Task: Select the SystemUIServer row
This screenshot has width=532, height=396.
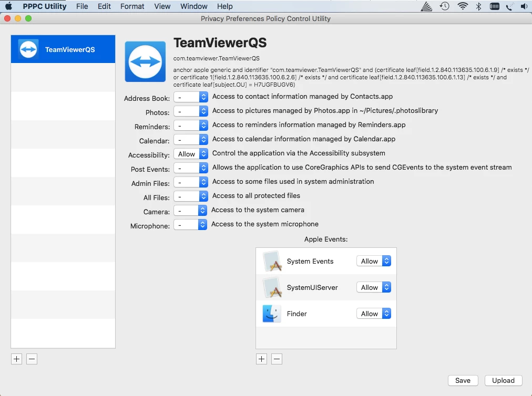Action: point(326,287)
